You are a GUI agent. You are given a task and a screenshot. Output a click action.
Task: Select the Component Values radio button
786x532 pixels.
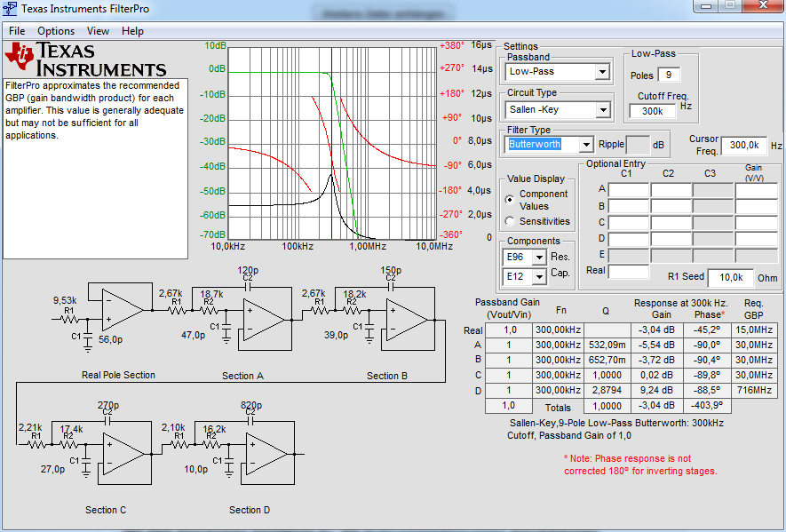510,200
